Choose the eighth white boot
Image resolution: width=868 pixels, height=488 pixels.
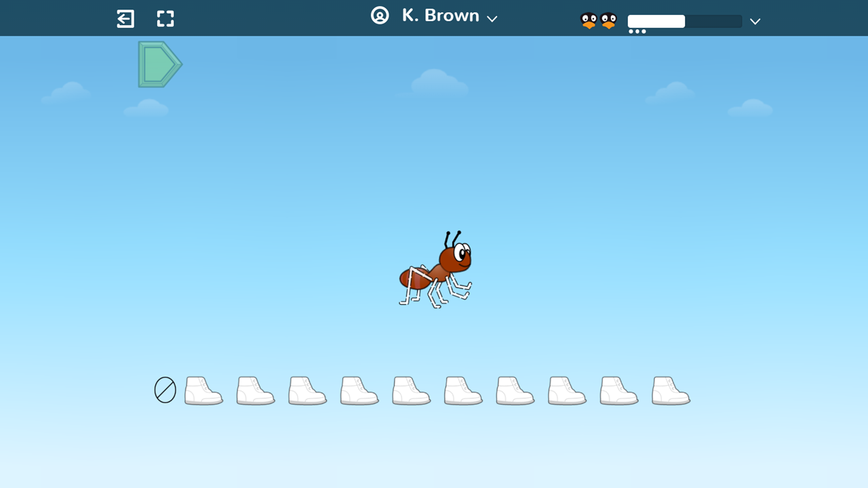coord(567,391)
